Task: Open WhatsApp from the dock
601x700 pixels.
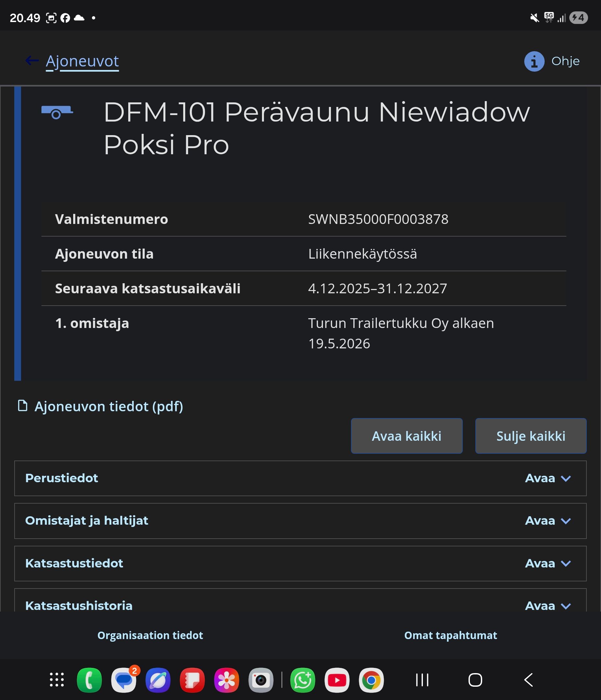Action: [302, 680]
